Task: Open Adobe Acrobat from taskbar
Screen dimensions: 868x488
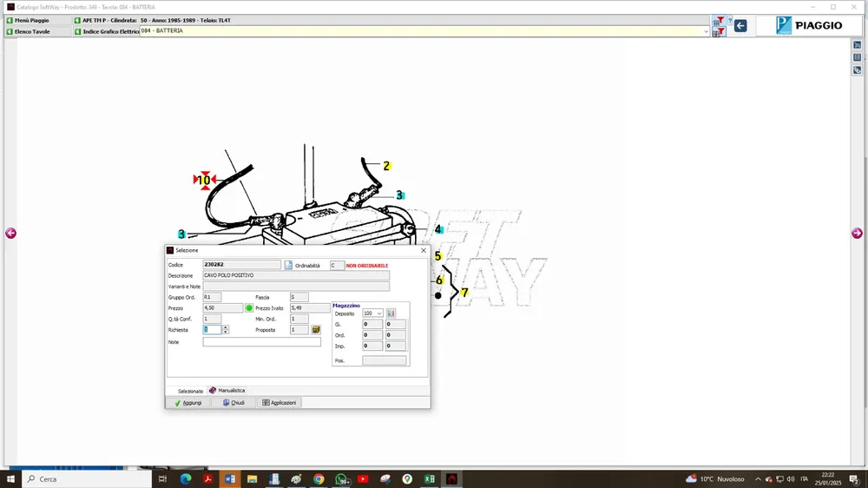Action: coord(207,479)
